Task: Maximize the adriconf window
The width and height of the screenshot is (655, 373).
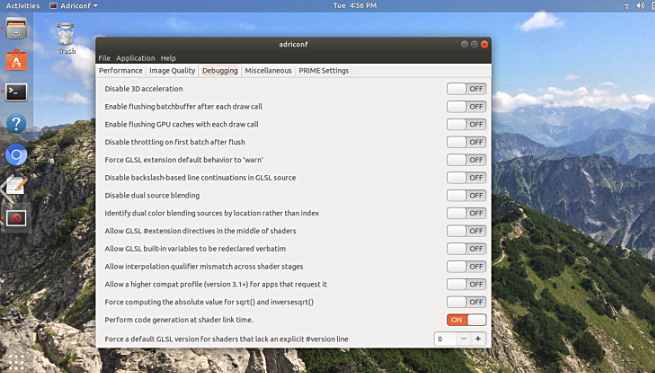Action: (474, 44)
